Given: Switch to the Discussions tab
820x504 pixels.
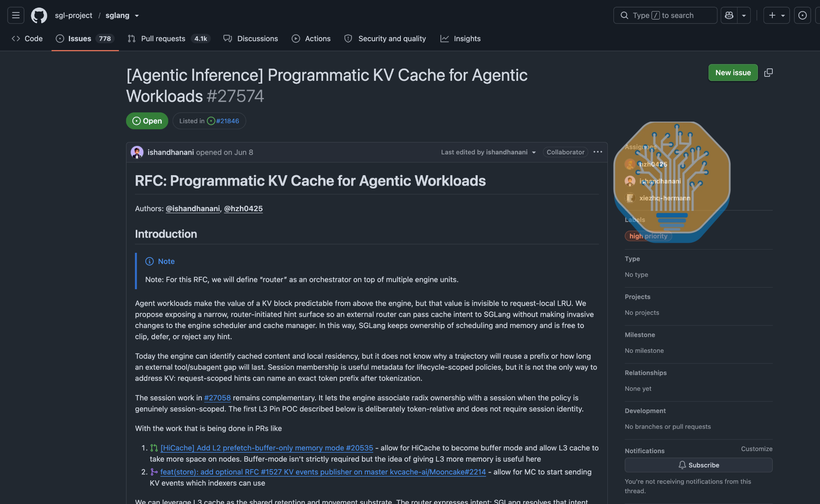Looking at the screenshot, I should 251,38.
